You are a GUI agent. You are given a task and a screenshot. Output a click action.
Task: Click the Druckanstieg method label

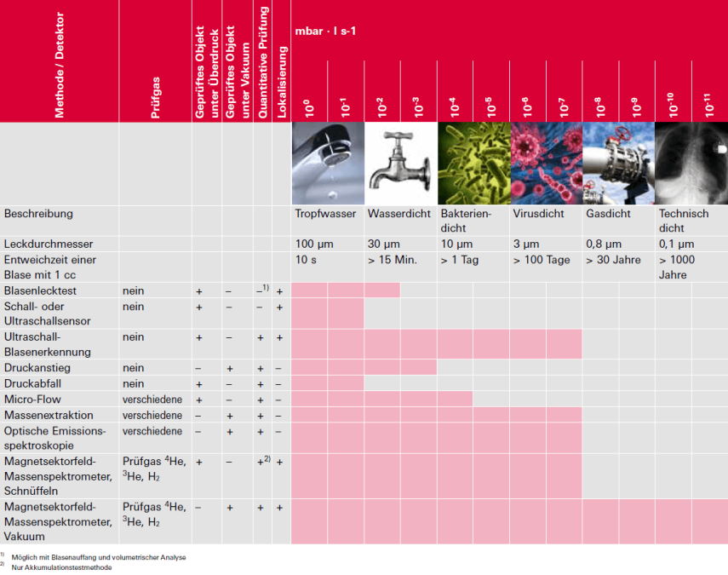37,368
